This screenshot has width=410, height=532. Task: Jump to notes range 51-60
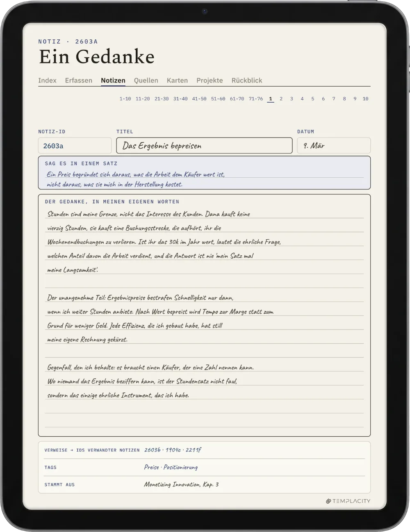[x=218, y=99]
